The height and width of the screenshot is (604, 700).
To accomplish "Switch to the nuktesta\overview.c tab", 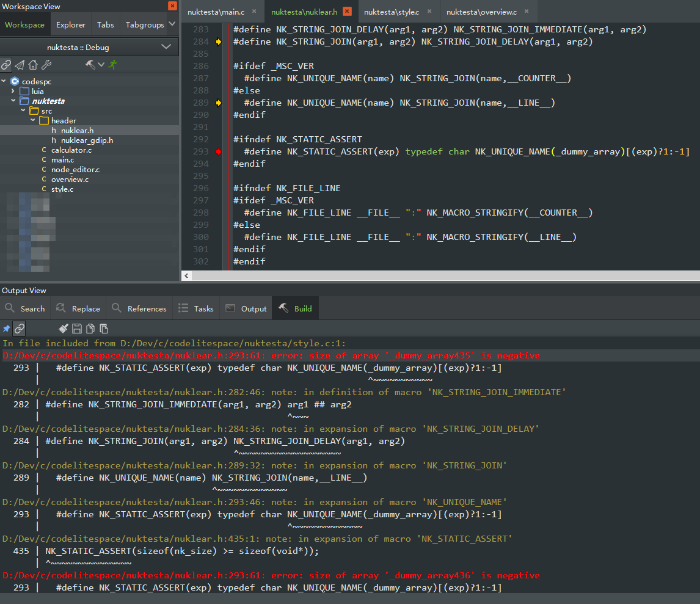I will pos(483,10).
